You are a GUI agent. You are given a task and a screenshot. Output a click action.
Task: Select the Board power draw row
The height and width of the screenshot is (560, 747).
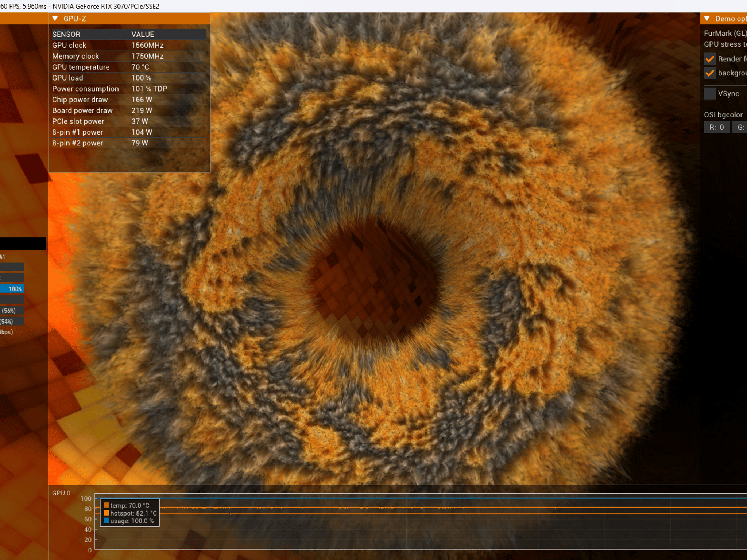129,110
